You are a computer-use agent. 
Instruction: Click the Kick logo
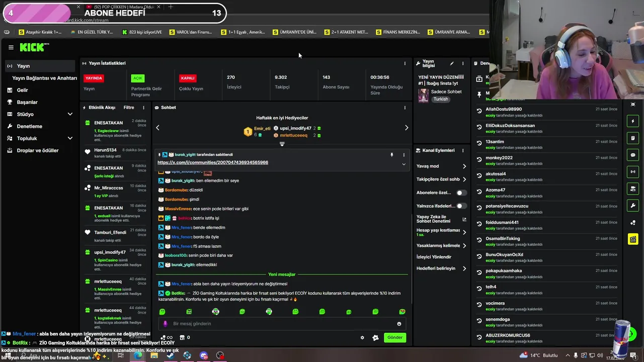click(x=34, y=47)
